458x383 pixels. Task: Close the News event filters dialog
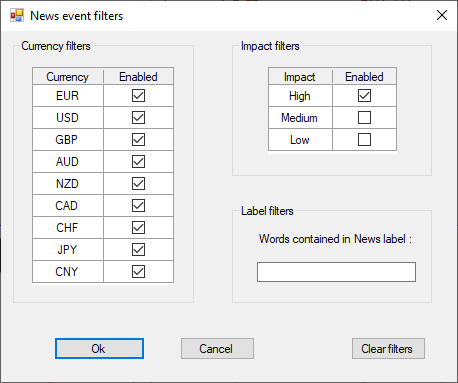pos(442,15)
